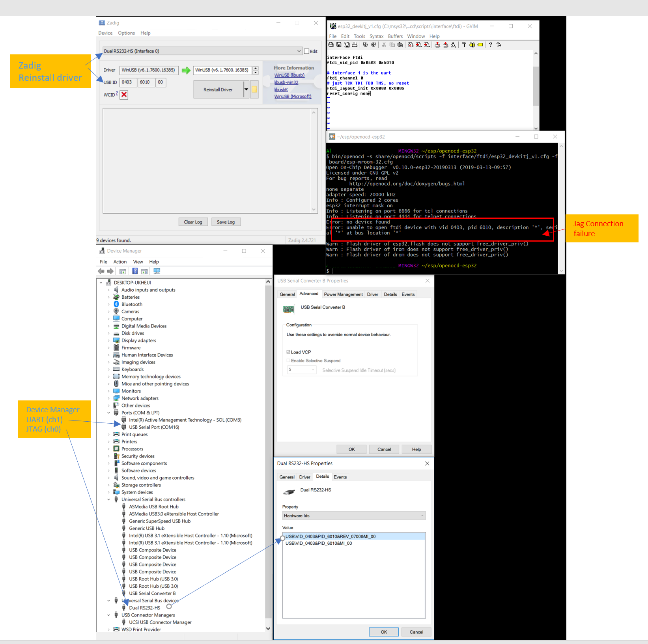
Task: Click the Undo icon in GVIM toolbar
Action: pos(365,45)
